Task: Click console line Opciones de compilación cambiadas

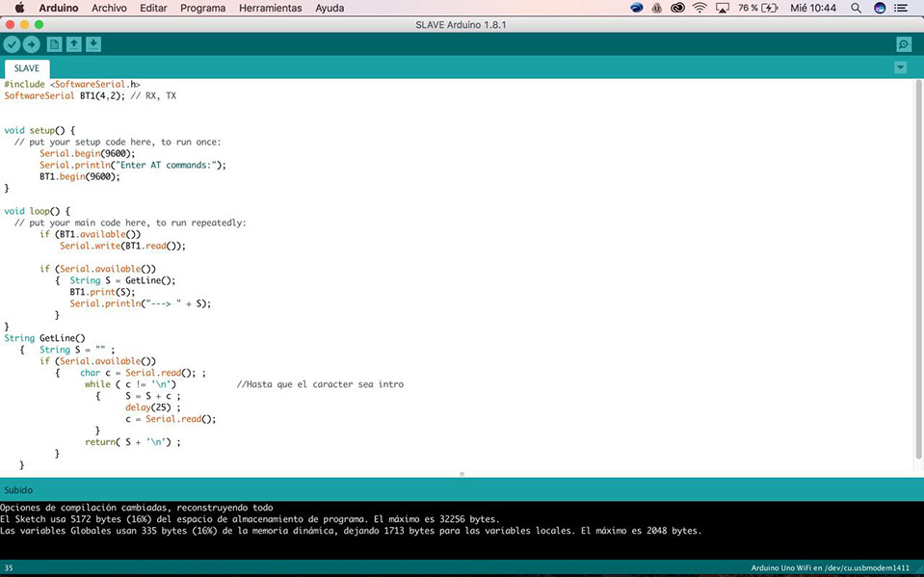Action: pos(136,508)
